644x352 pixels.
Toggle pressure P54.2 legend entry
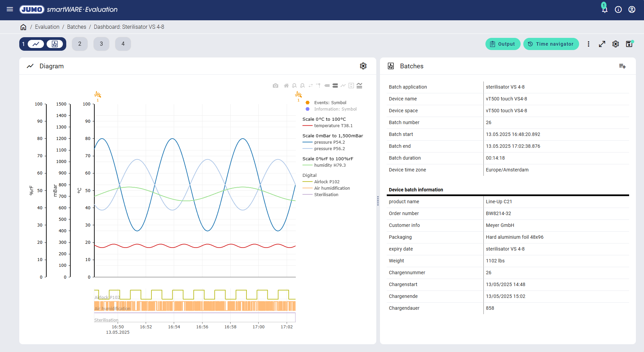[x=329, y=142]
